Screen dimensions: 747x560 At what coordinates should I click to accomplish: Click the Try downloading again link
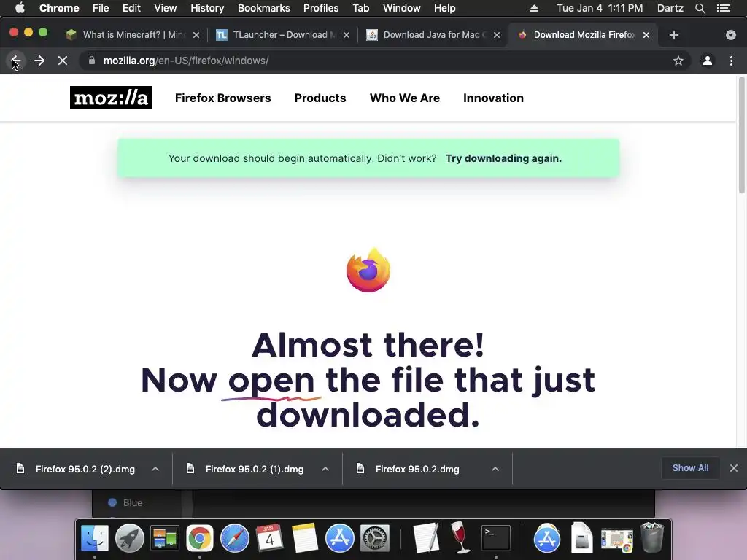[x=503, y=158]
